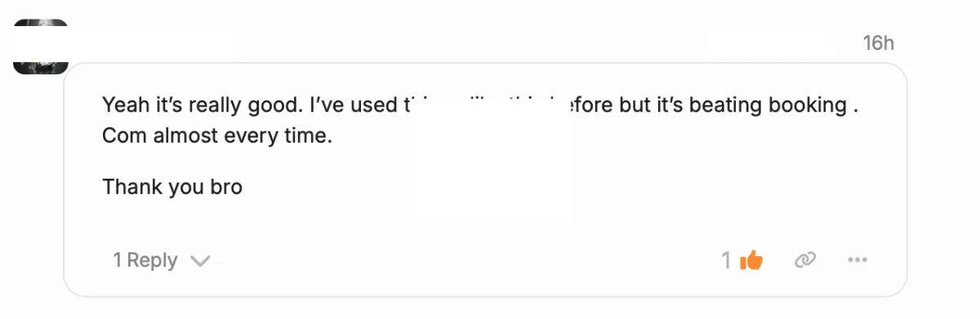Expand replies with the chevron arrow
980x319 pixels.
200,261
